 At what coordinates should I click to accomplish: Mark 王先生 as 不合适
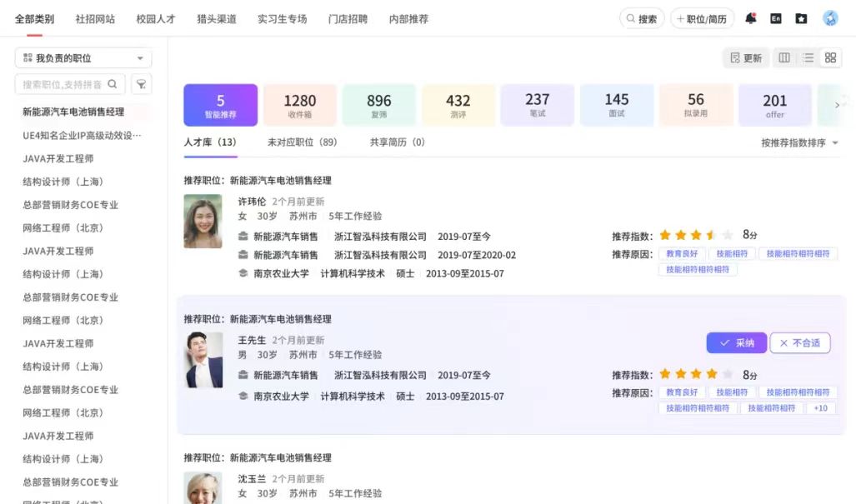point(800,342)
